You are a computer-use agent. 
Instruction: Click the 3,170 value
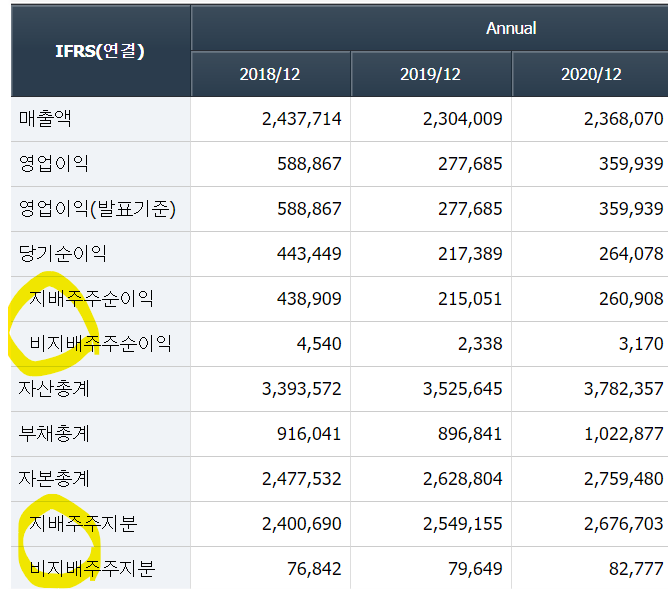(641, 344)
